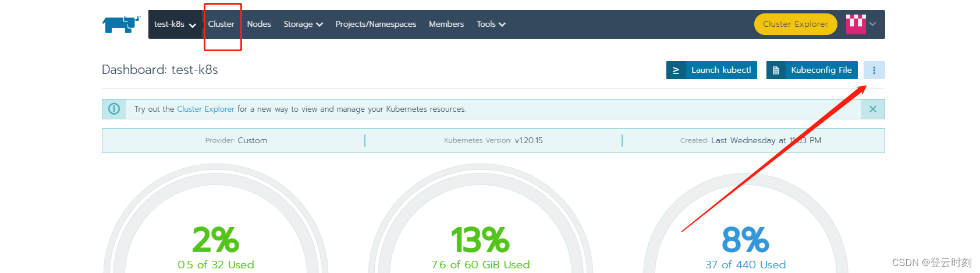Image resolution: width=980 pixels, height=273 pixels.
Task: Dismiss the Cluster Explorer info banner
Action: (873, 109)
